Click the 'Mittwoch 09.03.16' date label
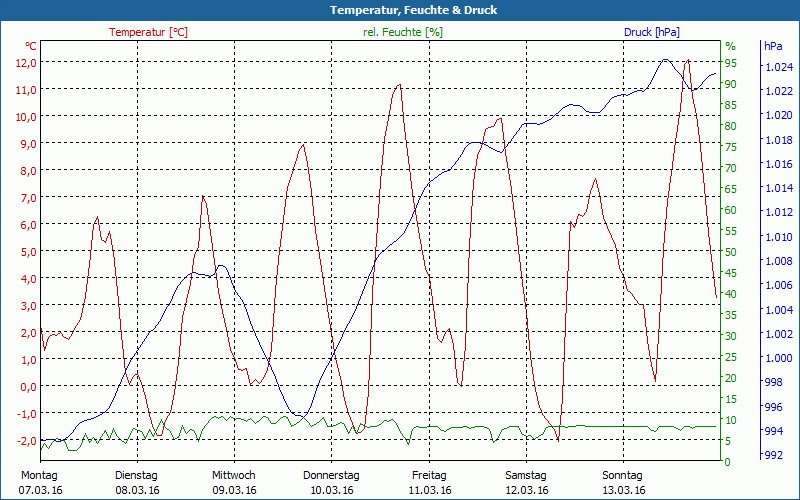This screenshot has height=500, width=800. 234,482
